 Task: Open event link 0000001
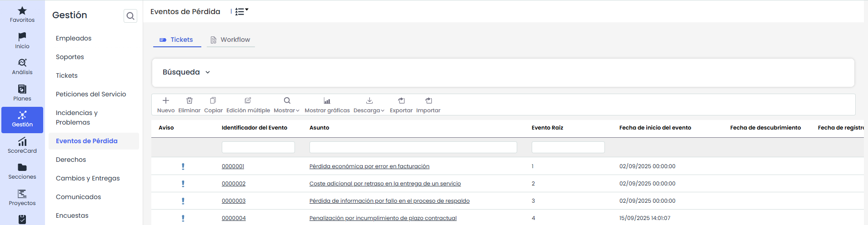click(233, 166)
